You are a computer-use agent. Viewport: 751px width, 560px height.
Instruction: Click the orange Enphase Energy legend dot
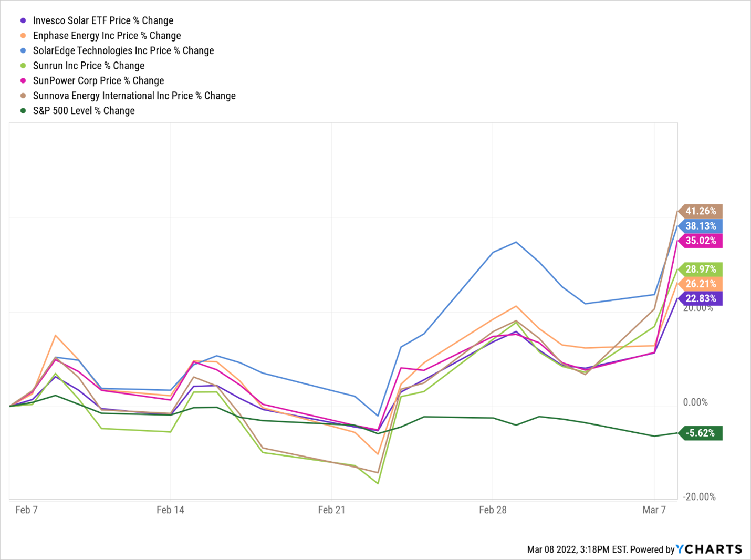click(x=23, y=36)
